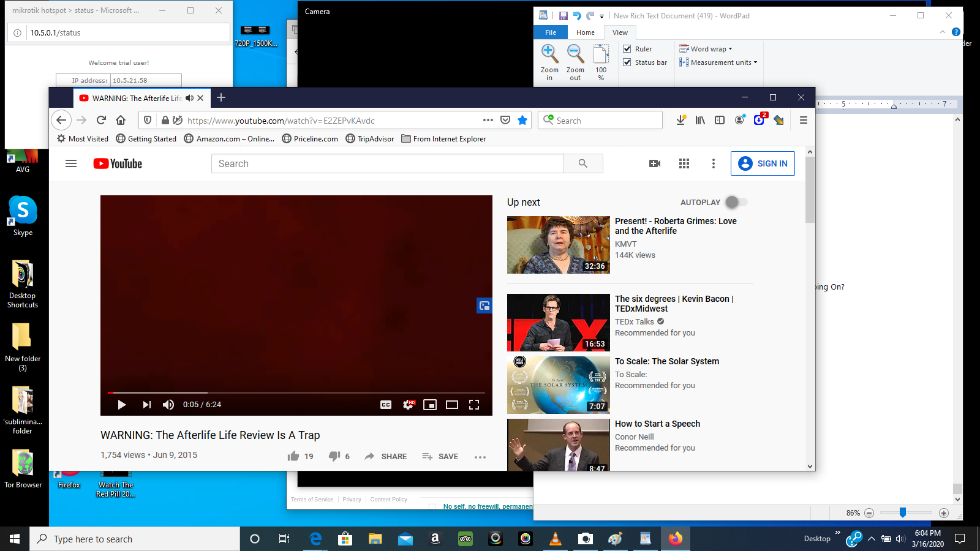The height and width of the screenshot is (551, 980).
Task: Dislike the video with thumbs down
Action: [334, 456]
